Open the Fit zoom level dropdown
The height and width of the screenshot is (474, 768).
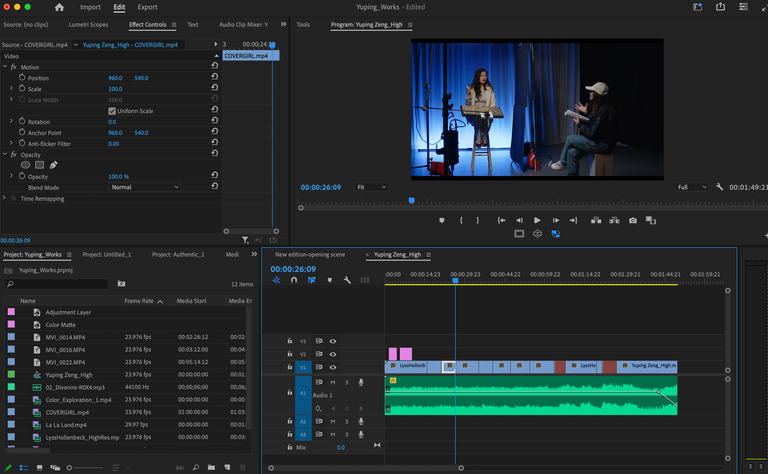pos(371,187)
